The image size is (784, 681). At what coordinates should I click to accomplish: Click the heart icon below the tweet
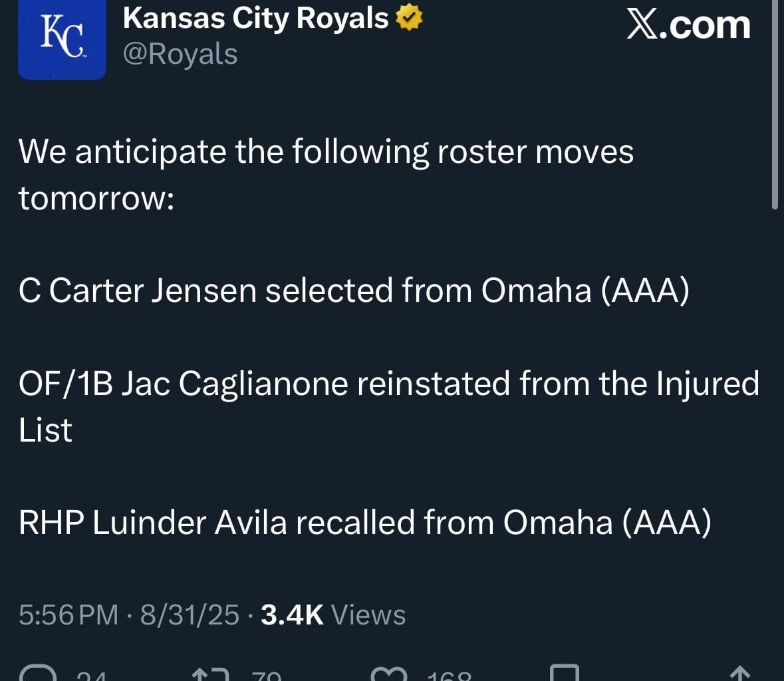[x=389, y=674]
